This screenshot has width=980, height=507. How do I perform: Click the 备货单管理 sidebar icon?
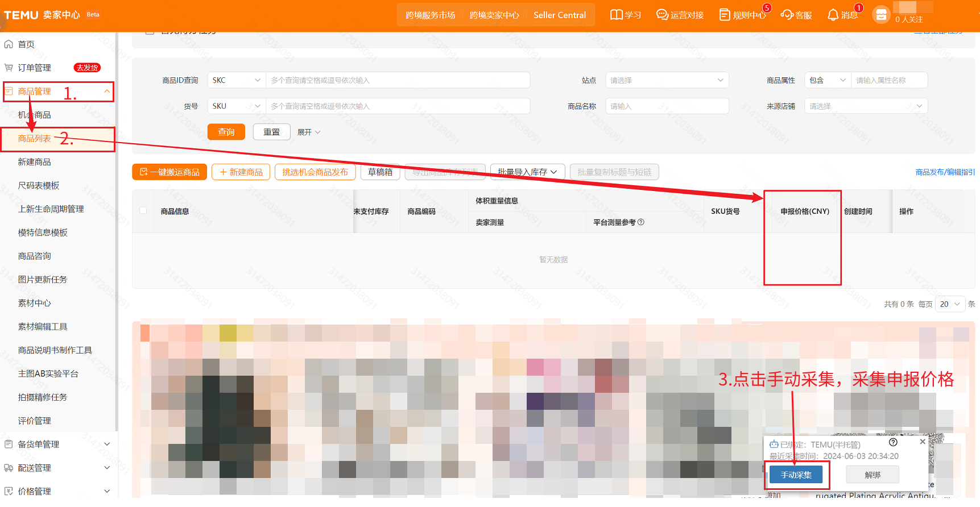click(x=9, y=444)
